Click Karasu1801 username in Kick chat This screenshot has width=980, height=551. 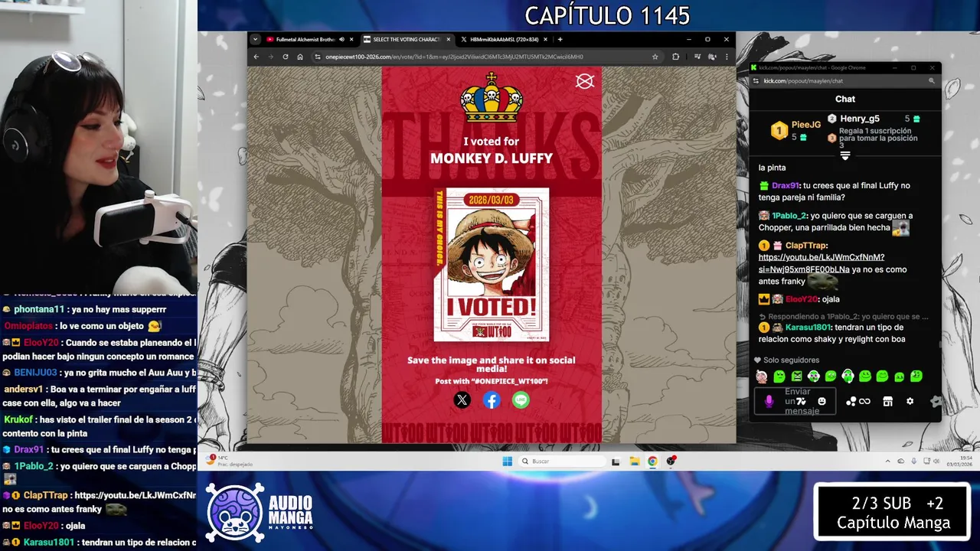coord(806,328)
